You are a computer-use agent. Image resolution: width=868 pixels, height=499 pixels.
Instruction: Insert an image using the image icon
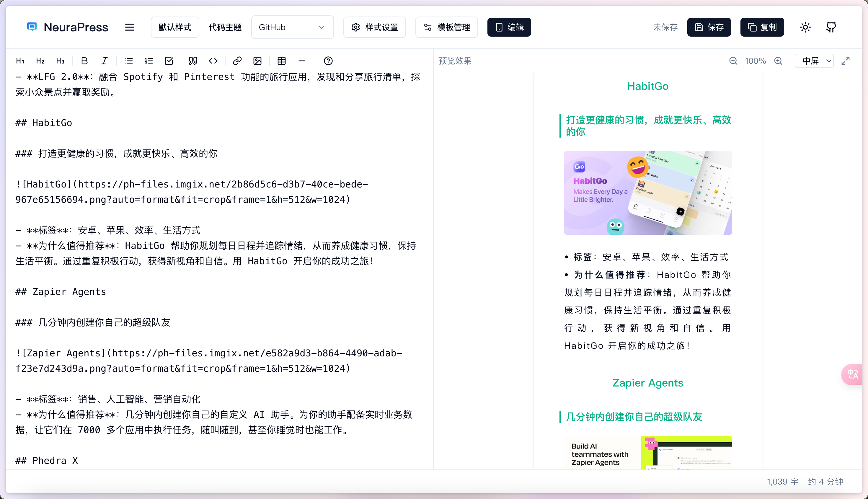(257, 61)
